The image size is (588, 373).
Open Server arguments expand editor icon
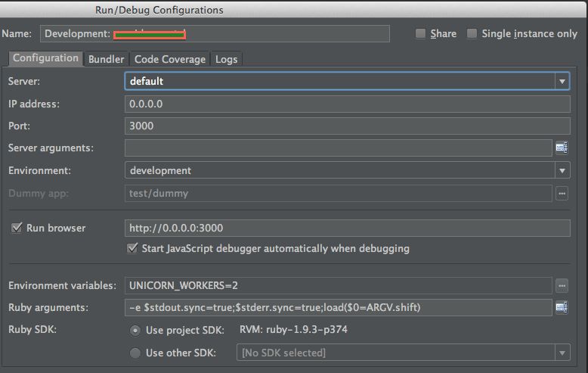pyautogui.click(x=562, y=148)
